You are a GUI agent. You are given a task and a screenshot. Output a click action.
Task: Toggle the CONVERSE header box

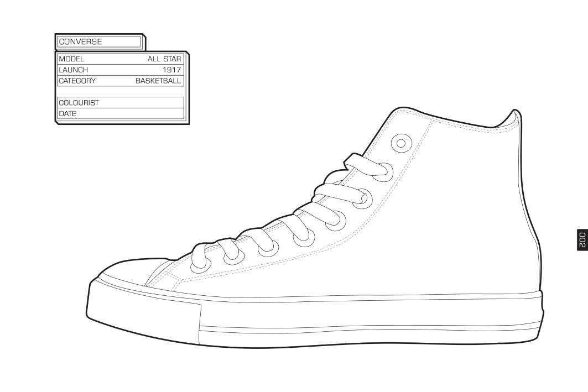98,41
